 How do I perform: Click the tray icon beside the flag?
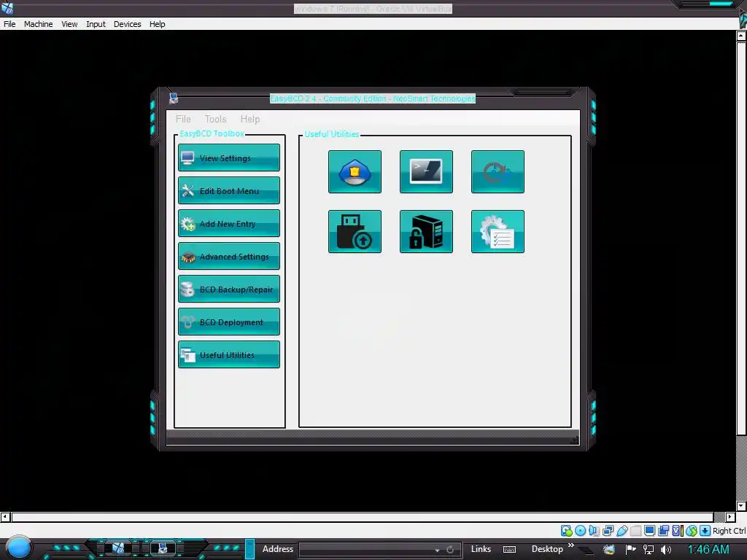click(609, 550)
